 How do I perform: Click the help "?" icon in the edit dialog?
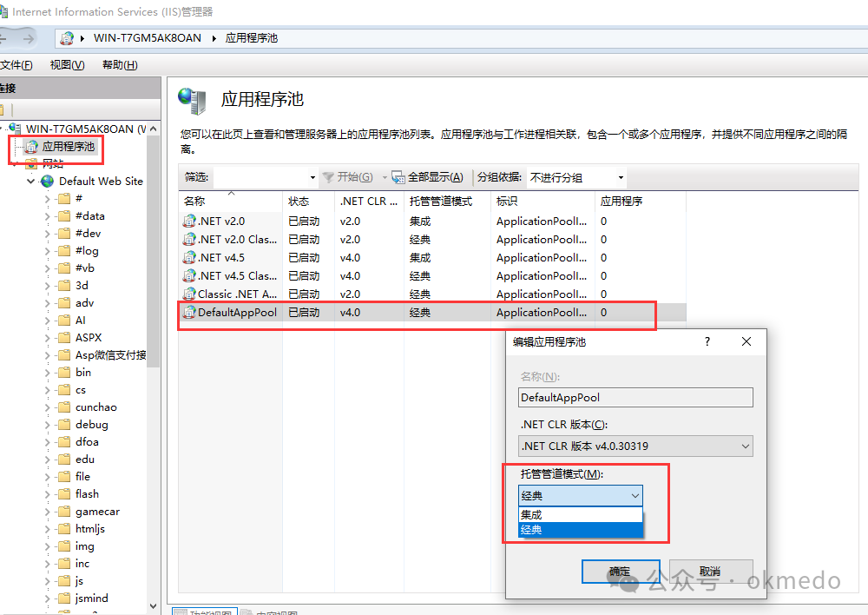pyautogui.click(x=707, y=341)
